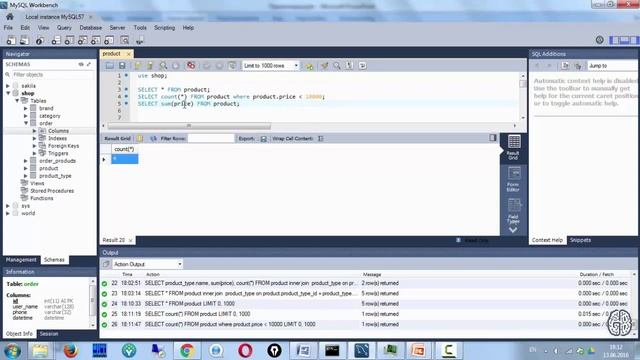The image size is (640, 360).
Task: Create new view toolbar icon
Action: tap(82, 40)
